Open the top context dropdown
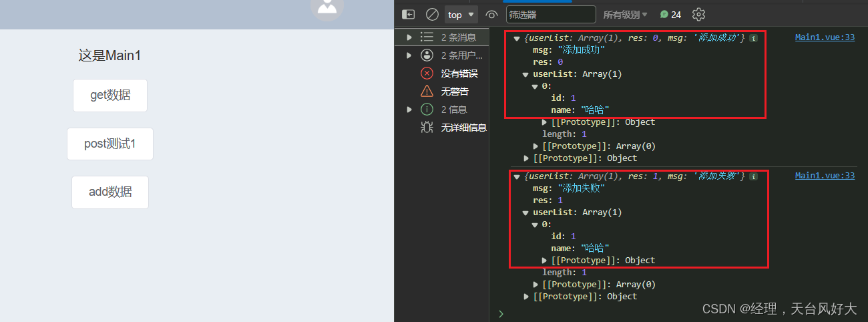This screenshot has height=322, width=868. tap(461, 14)
